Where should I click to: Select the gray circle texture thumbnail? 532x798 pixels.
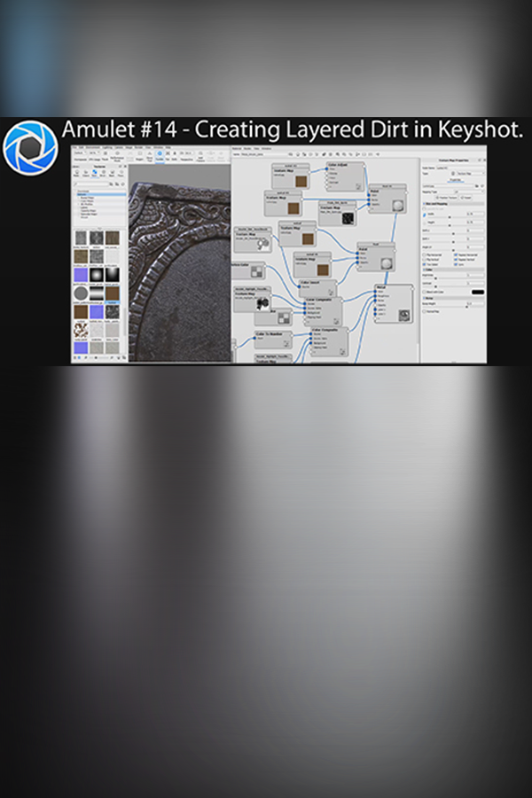[x=81, y=293]
